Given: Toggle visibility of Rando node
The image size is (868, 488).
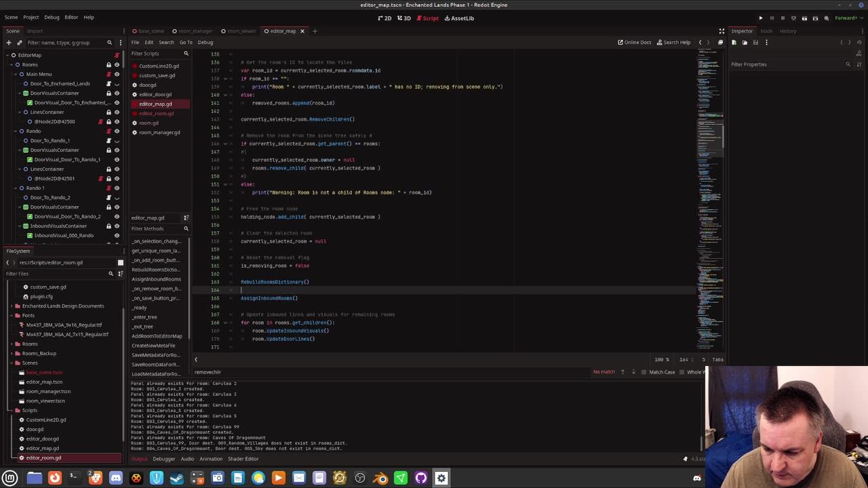Looking at the screenshot, I should point(117,131).
